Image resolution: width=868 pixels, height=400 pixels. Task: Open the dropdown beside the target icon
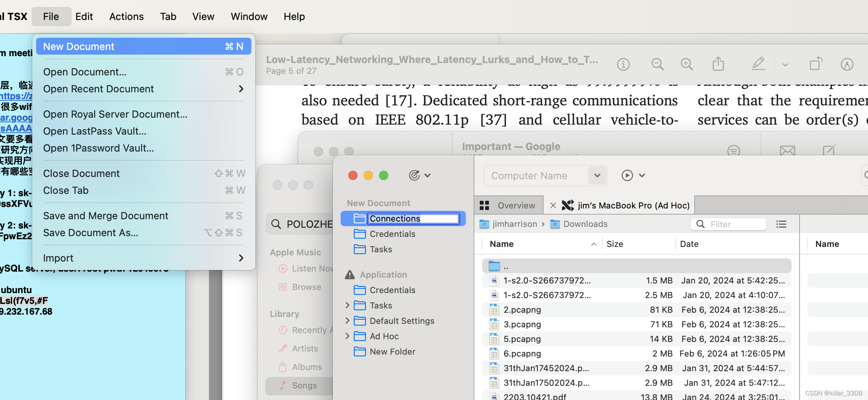coord(427,175)
